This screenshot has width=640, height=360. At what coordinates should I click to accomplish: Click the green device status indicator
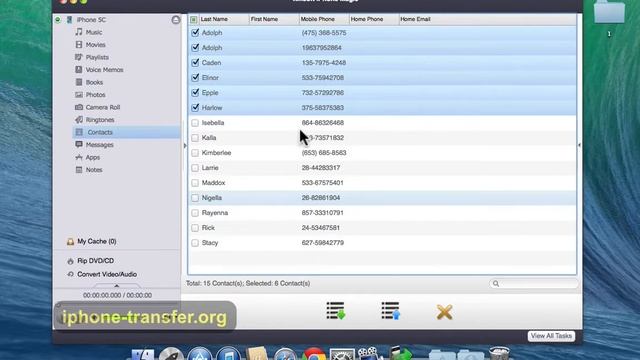click(58, 20)
